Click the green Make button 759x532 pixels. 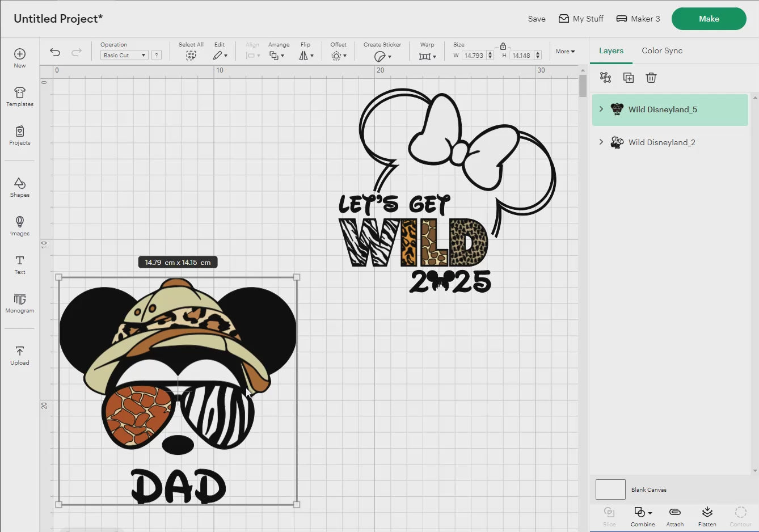709,19
